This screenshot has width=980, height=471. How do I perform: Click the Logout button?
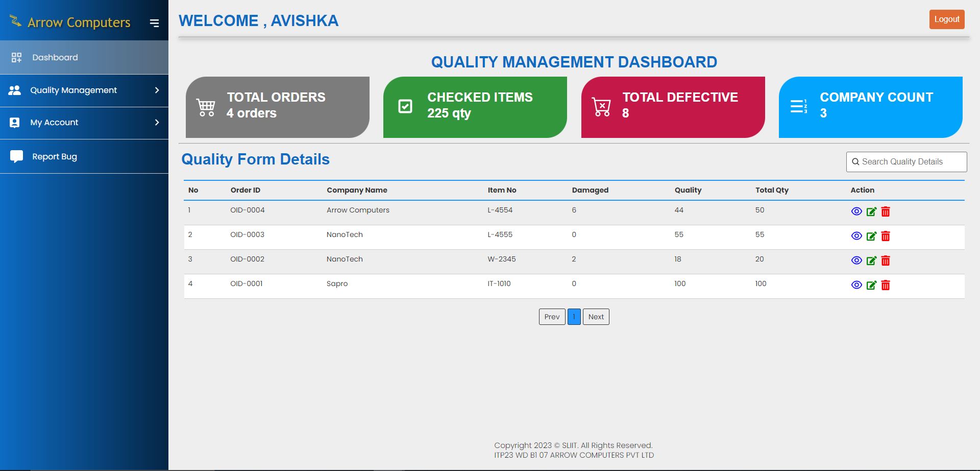[x=946, y=19]
